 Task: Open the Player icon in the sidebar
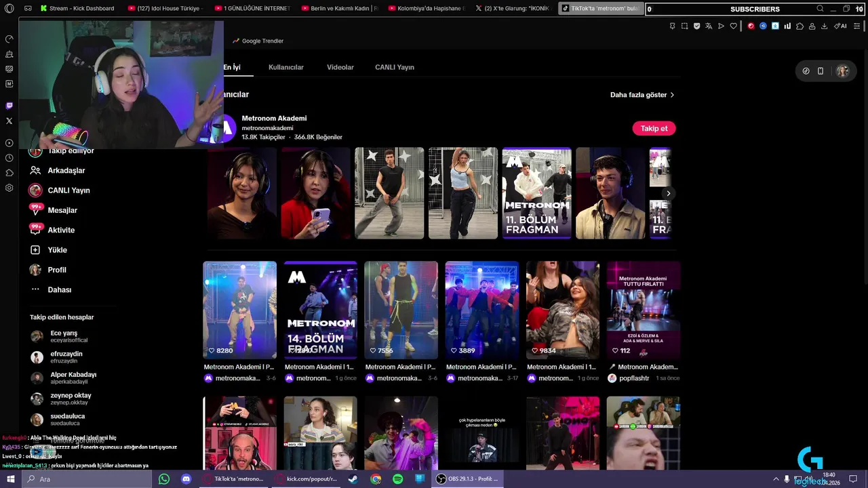click(x=9, y=143)
